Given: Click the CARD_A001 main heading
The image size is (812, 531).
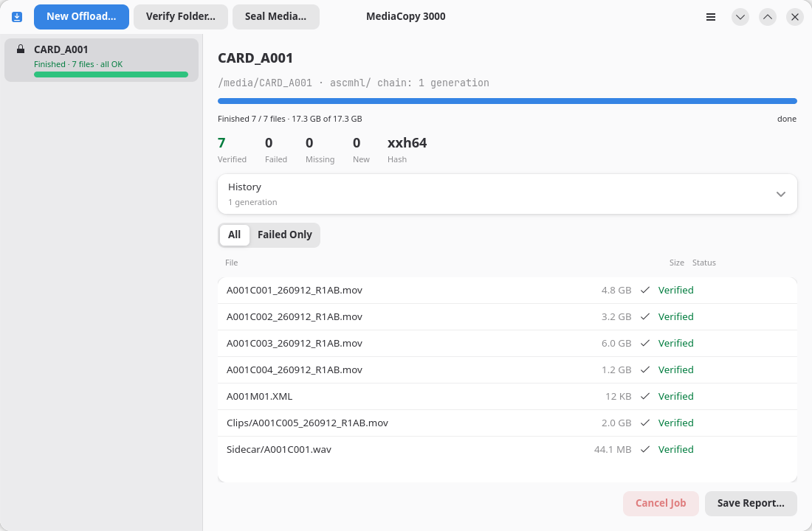Looking at the screenshot, I should [x=255, y=58].
